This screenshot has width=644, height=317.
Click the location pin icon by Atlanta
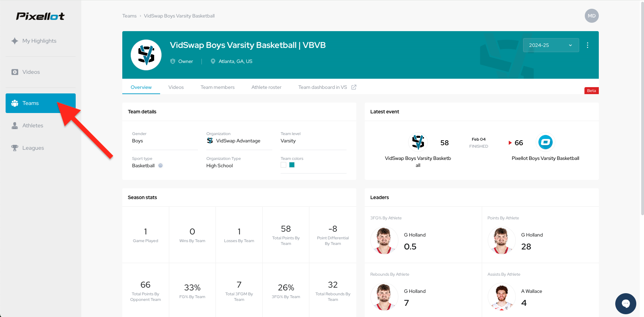213,61
